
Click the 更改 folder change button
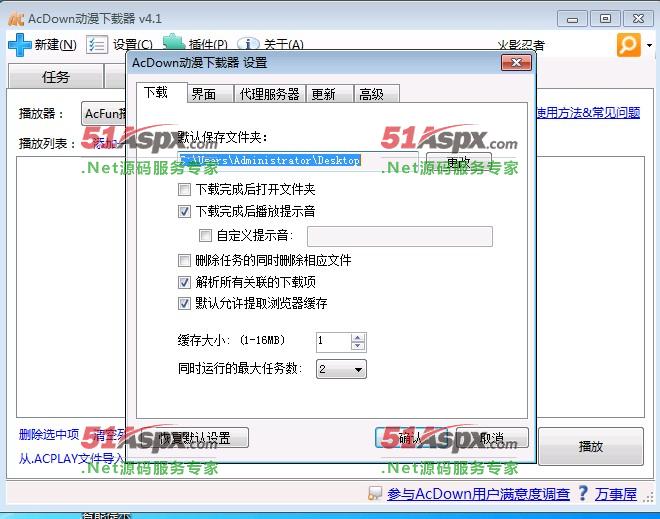click(x=459, y=162)
